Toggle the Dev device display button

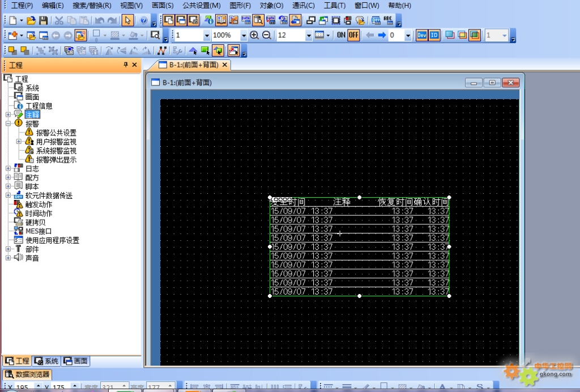point(421,35)
